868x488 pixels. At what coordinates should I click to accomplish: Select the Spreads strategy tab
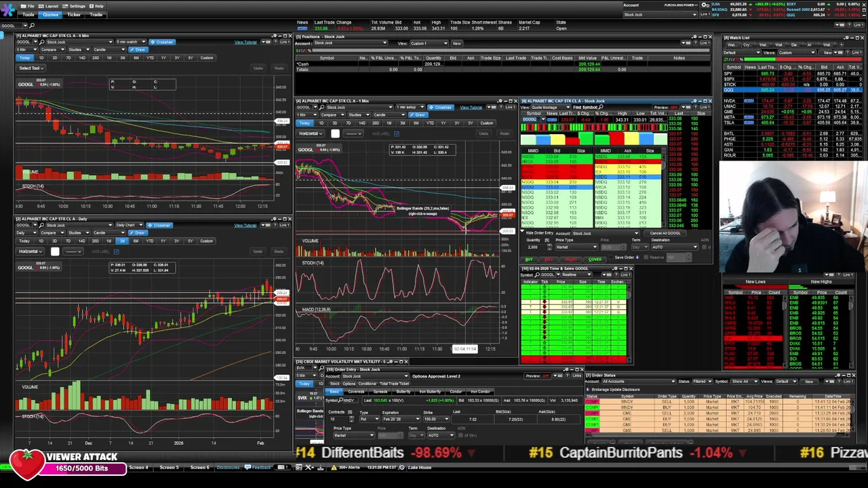click(380, 392)
